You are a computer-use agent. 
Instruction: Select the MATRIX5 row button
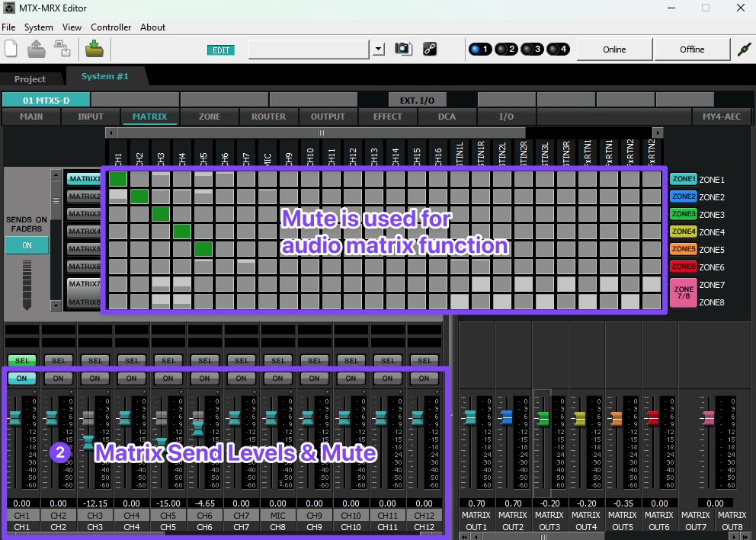[84, 249]
